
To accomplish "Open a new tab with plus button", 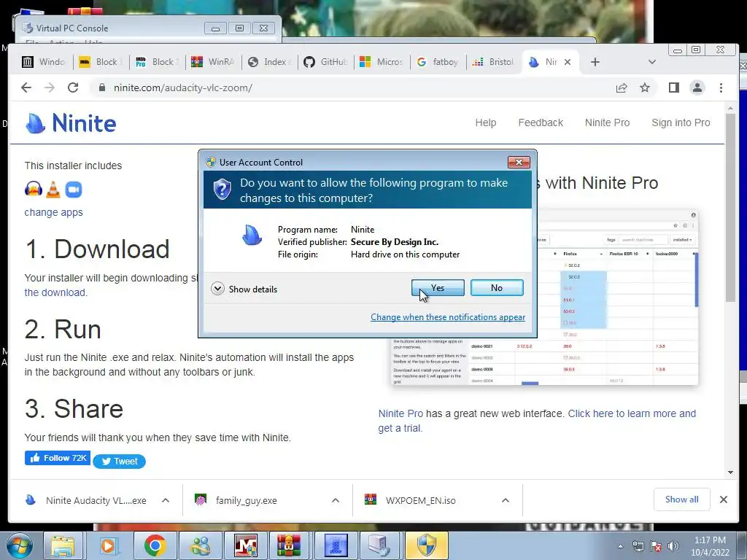I will (x=595, y=62).
